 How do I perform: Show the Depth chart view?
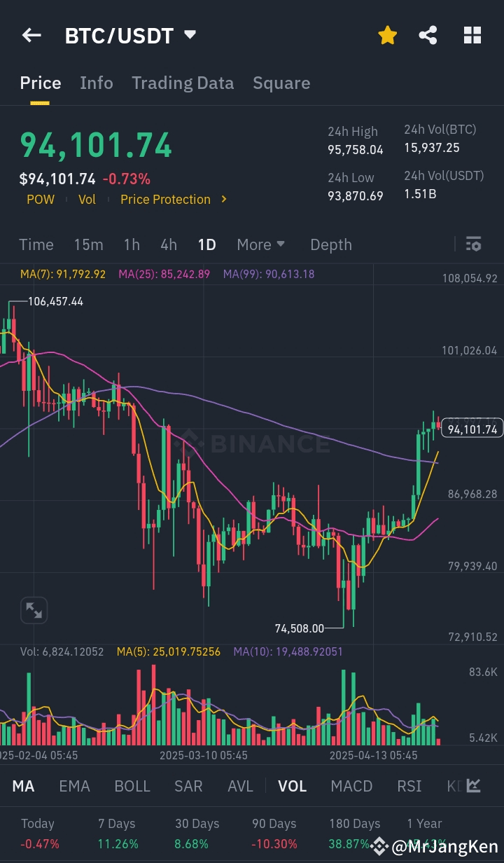331,244
